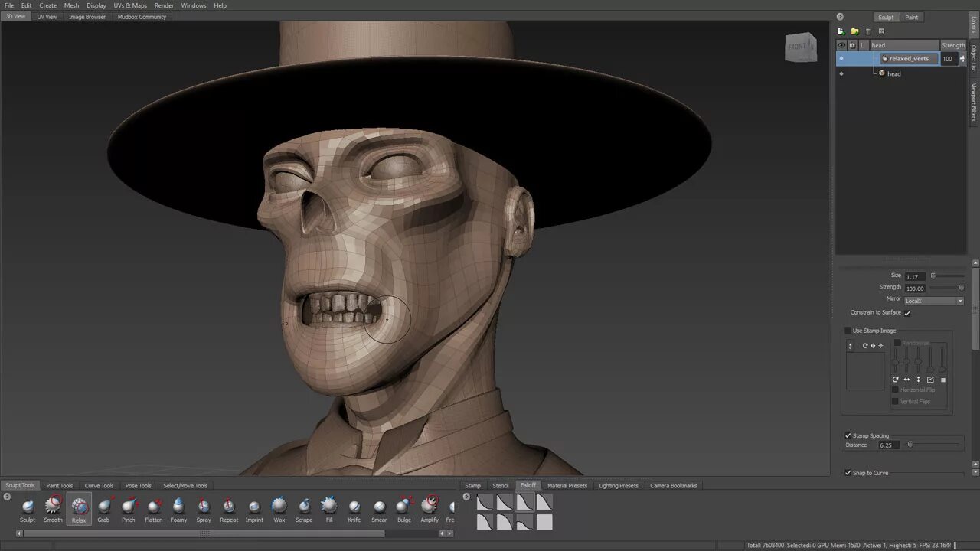980x551 pixels.
Task: Open the Mirror dropdown
Action: (933, 301)
